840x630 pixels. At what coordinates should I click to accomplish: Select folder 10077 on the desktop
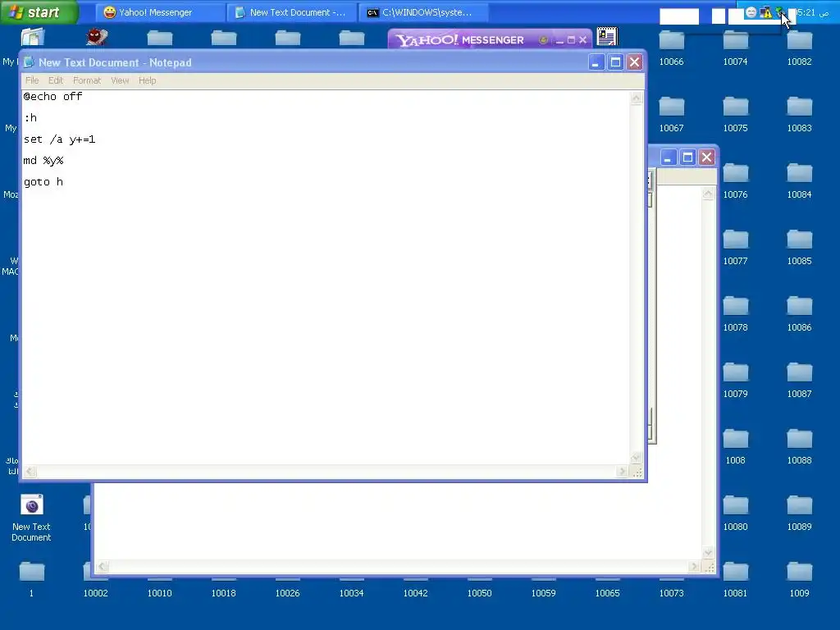(x=736, y=248)
